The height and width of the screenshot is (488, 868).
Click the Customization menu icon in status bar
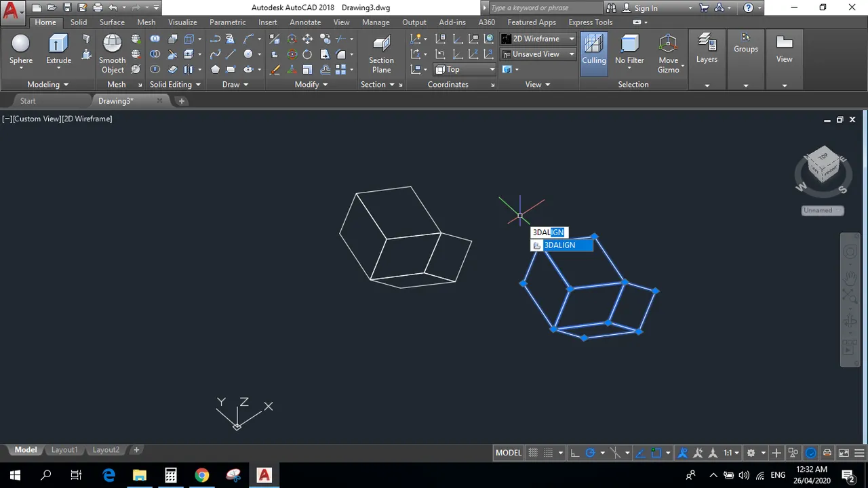tap(860, 453)
